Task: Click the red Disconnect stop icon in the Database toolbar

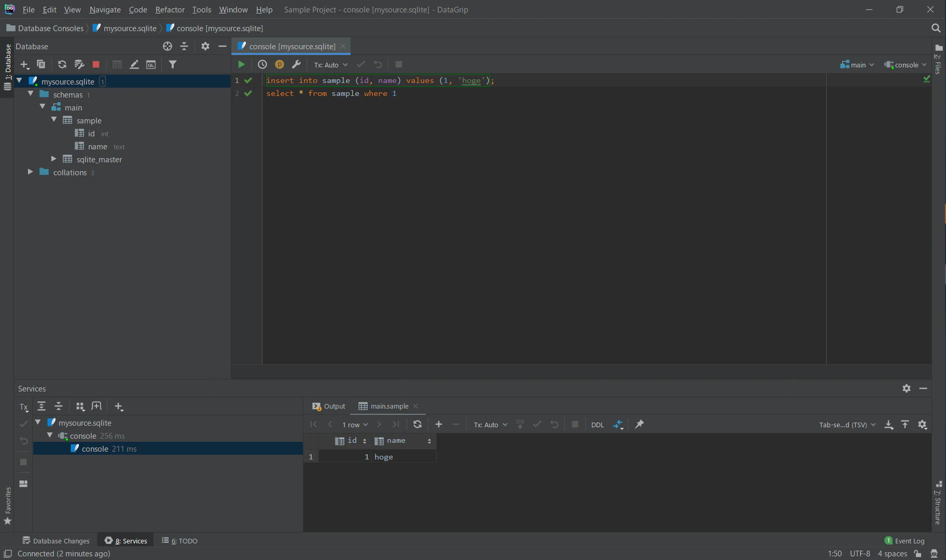Action: pyautogui.click(x=96, y=64)
